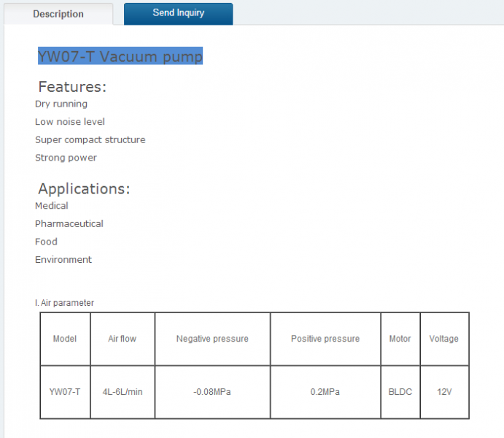Viewport: 504px width, 438px height.
Task: Click the BLDC motor value cell
Action: tap(400, 392)
